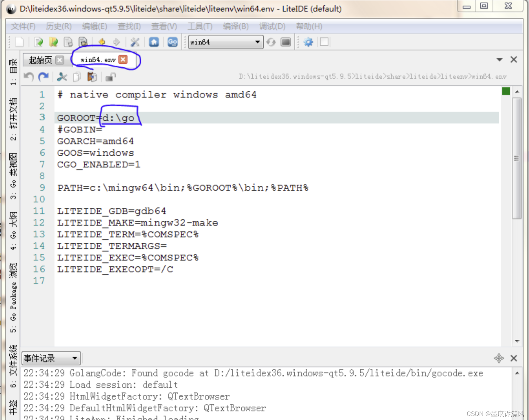Screen dimensions: 529x420
Task: Go back with yellow left arrow
Action: tap(102, 42)
